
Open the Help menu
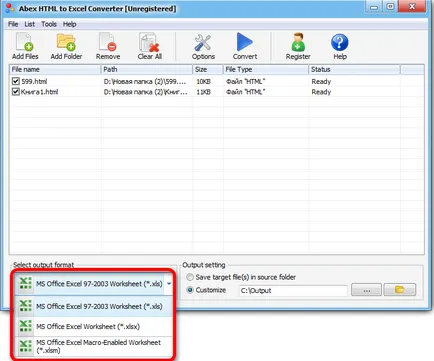tap(69, 24)
